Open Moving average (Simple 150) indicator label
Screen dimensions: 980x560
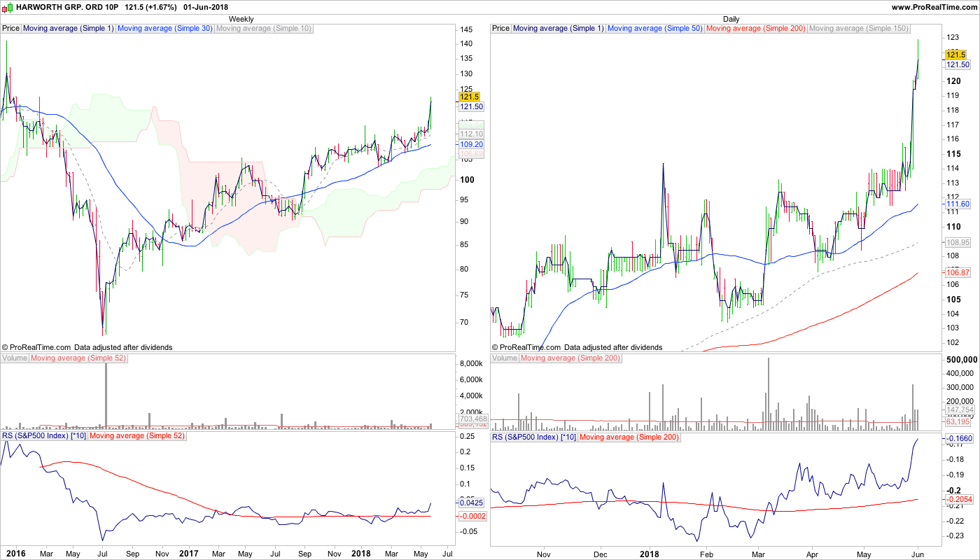click(x=858, y=29)
